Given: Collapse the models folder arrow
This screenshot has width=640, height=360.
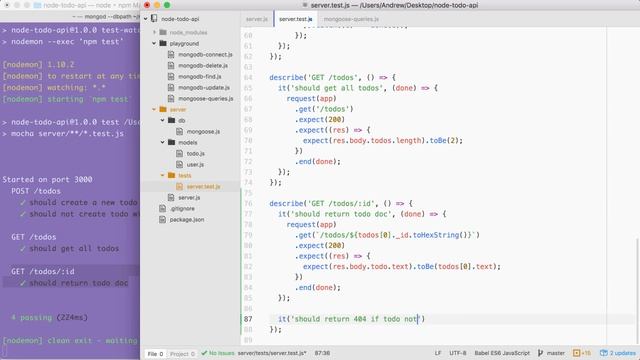Looking at the screenshot, I should [x=162, y=142].
